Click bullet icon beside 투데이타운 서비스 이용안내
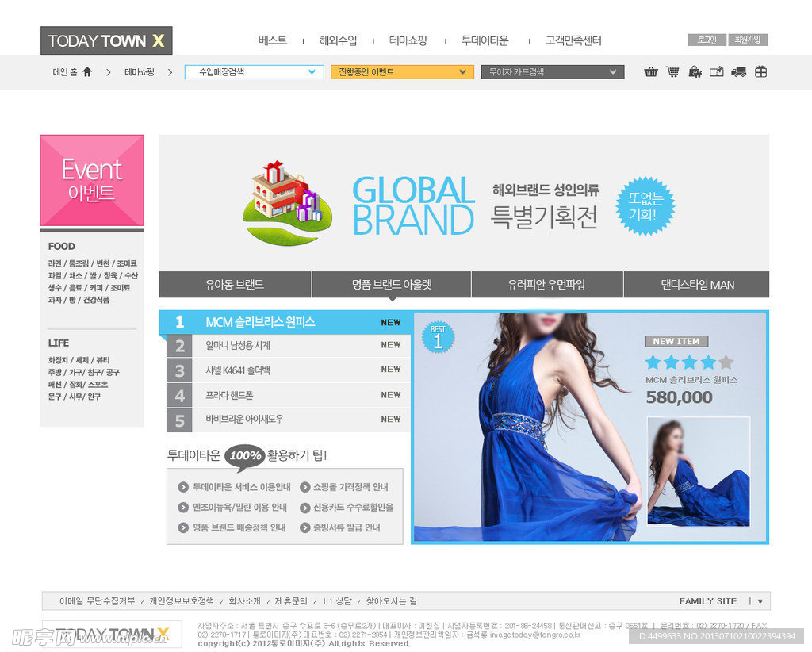 [183, 487]
